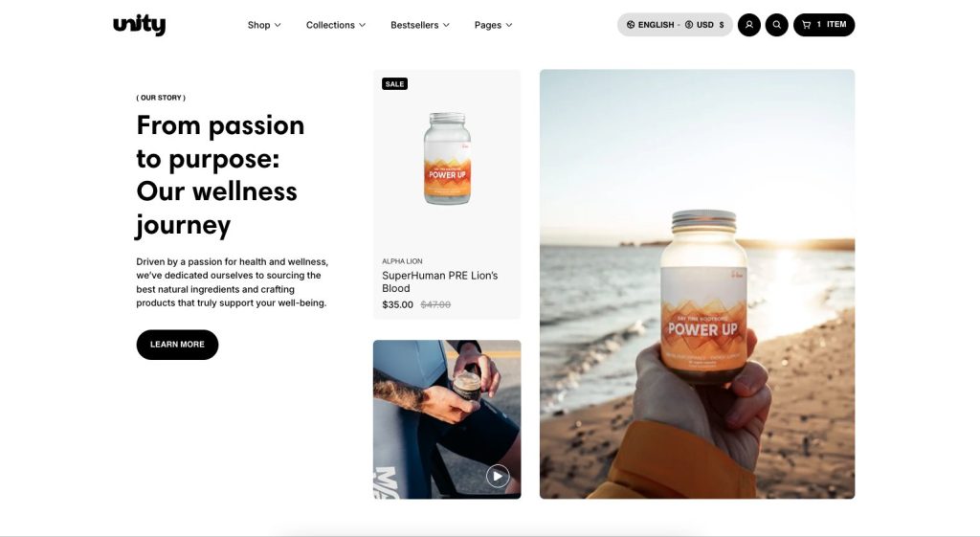Click the USD currency coin icon
This screenshot has width=980, height=537.
click(x=689, y=25)
